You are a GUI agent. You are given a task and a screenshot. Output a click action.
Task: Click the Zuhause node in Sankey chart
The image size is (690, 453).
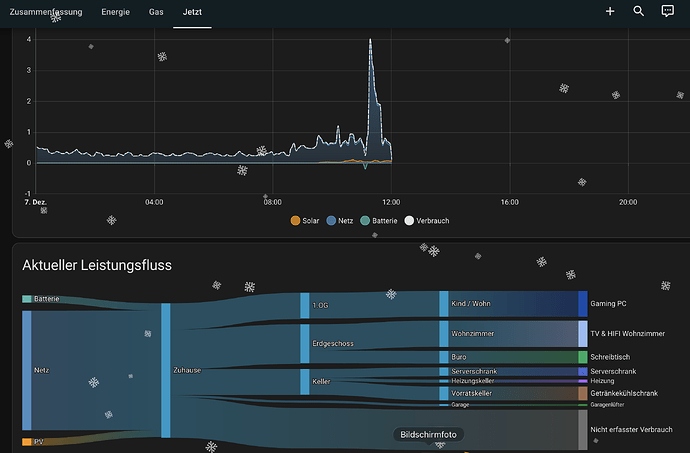[166, 370]
